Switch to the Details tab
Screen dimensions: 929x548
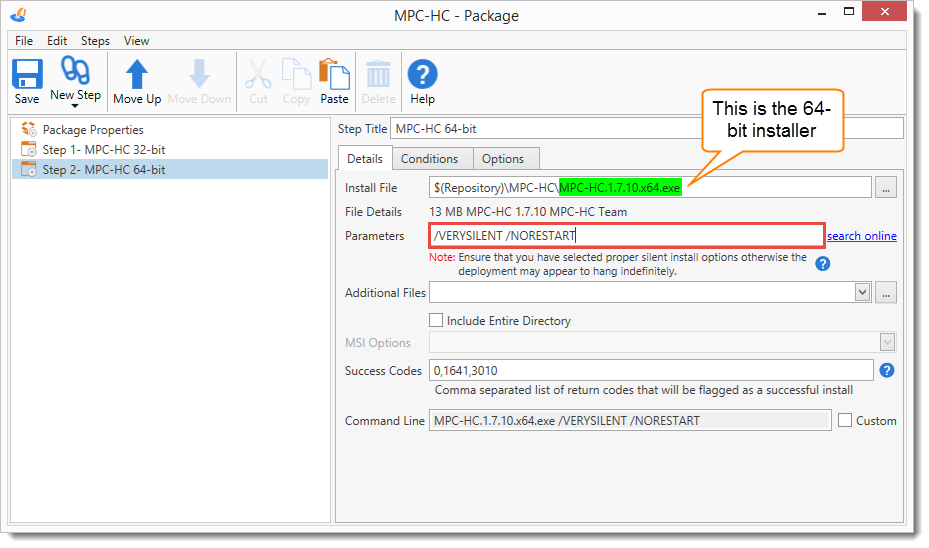coord(365,159)
